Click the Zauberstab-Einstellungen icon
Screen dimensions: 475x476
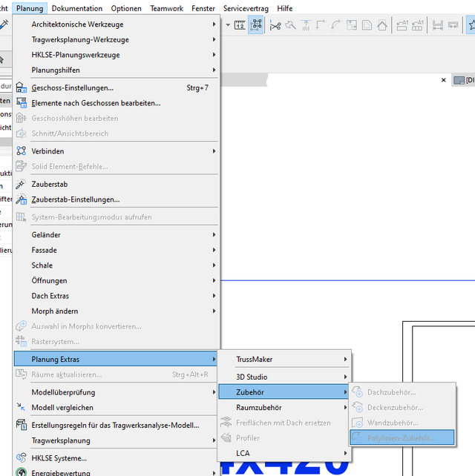(x=22, y=199)
